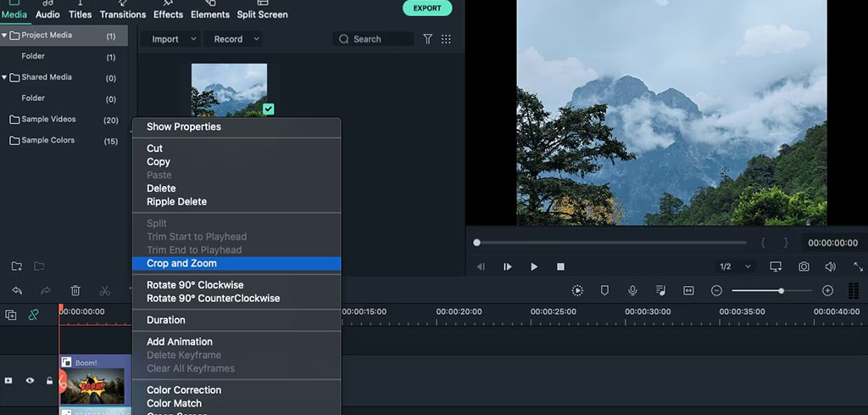Click the preview playback scrubber handle
This screenshot has width=868, height=415.
(476, 243)
